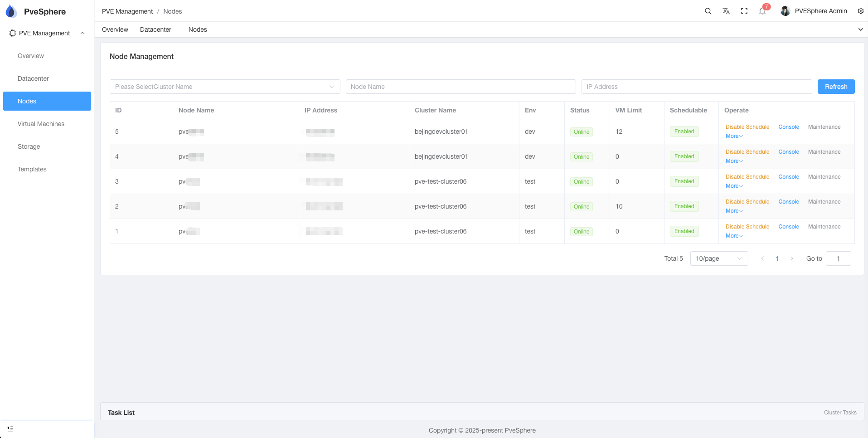Screen dimensions: 868x438
Task: Open Console for bejingdevcluster01 node ID 4
Action: (788, 151)
